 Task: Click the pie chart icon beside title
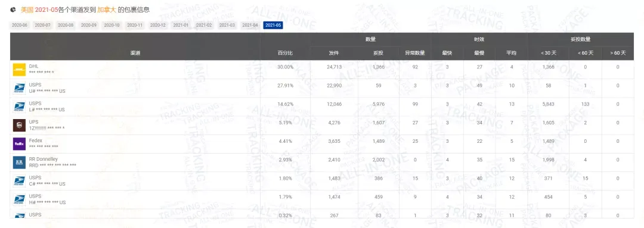(14, 10)
